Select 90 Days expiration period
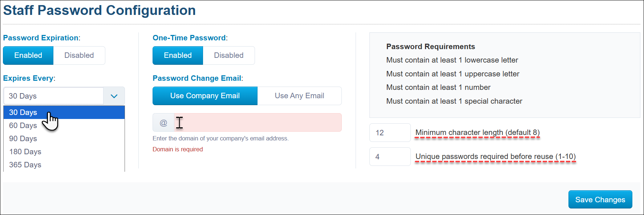The height and width of the screenshot is (215, 644). (x=23, y=139)
